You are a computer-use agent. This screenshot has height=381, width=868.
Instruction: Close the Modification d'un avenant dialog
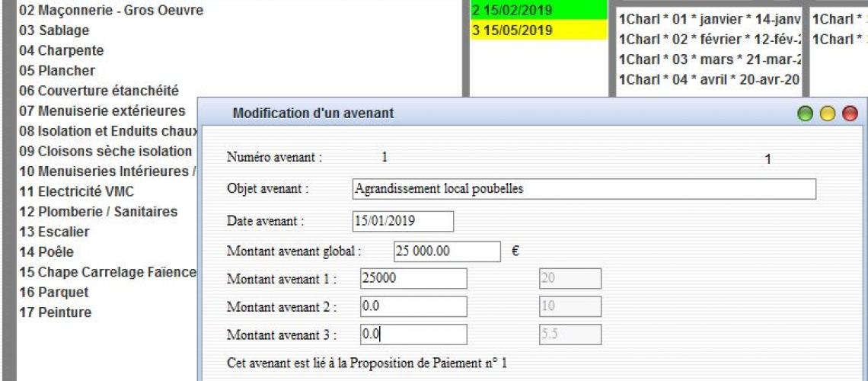coord(849,114)
